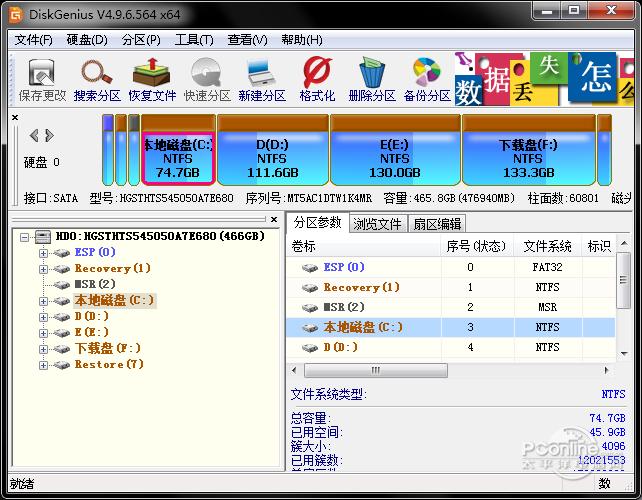Open the 工具(T) menu
Image resolution: width=642 pixels, height=500 pixels.
194,40
